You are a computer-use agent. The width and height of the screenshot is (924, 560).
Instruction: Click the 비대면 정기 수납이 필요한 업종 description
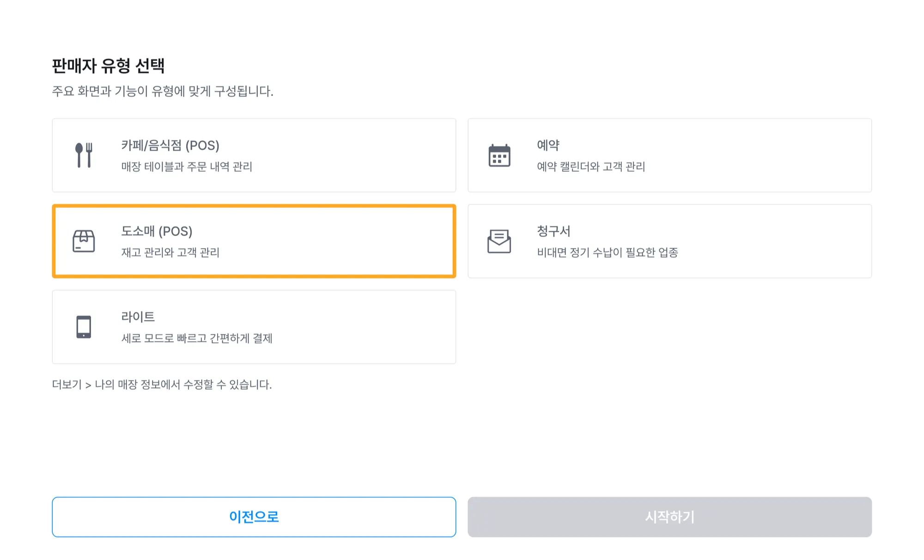(608, 253)
